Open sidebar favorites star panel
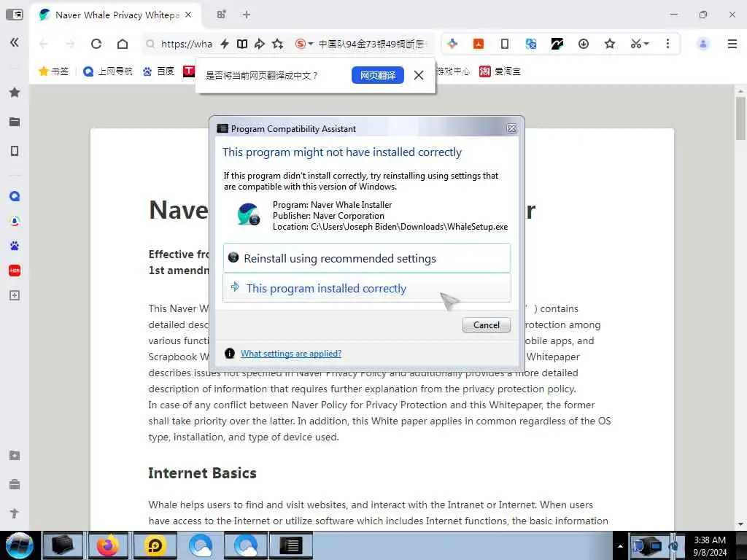This screenshot has width=747, height=560. coord(15,93)
